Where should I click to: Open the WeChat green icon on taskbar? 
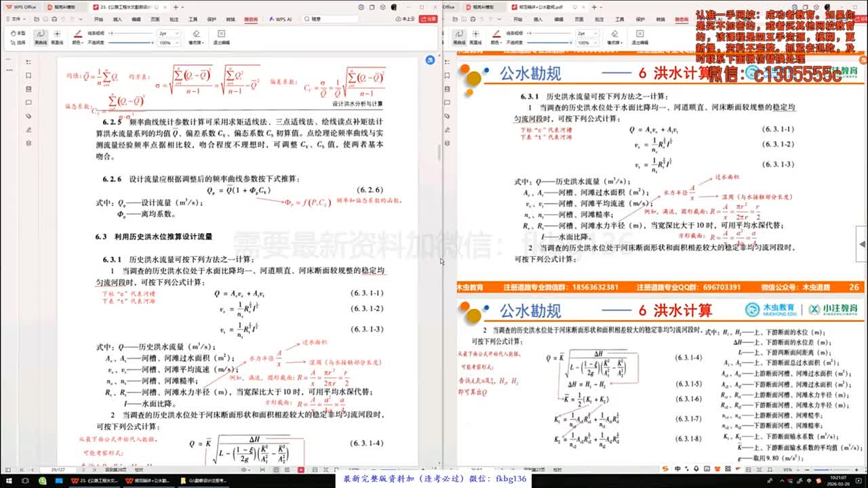(x=42, y=481)
